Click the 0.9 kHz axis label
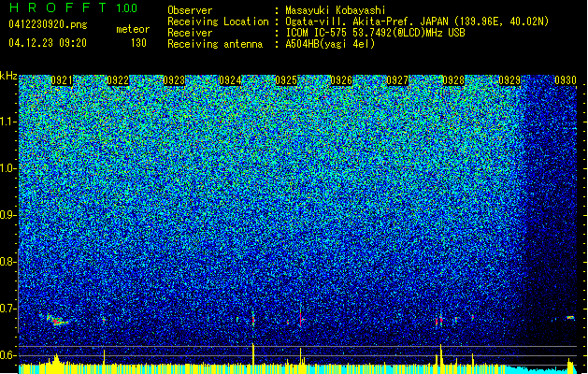The height and width of the screenshot is (374, 588). point(8,215)
